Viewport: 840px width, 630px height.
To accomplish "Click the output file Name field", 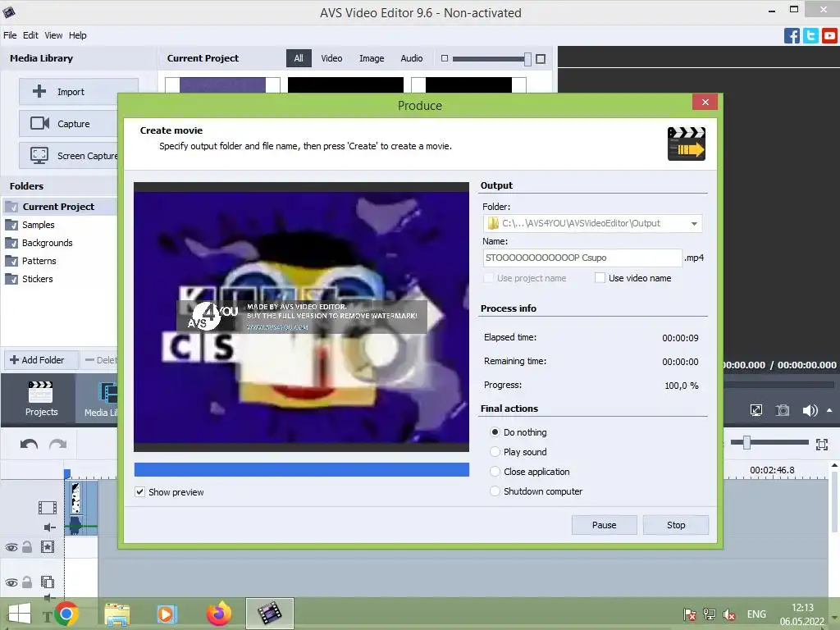I will coord(582,258).
